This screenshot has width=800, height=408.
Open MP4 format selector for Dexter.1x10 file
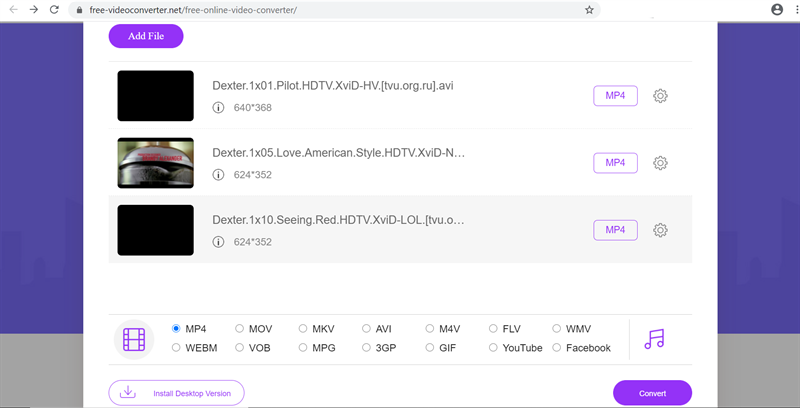point(615,230)
